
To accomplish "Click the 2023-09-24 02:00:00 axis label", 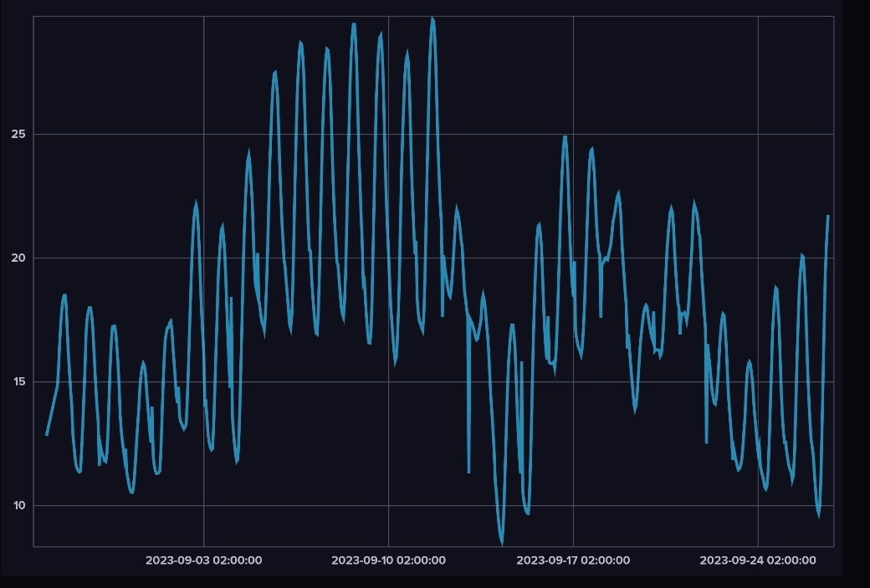I will (758, 560).
